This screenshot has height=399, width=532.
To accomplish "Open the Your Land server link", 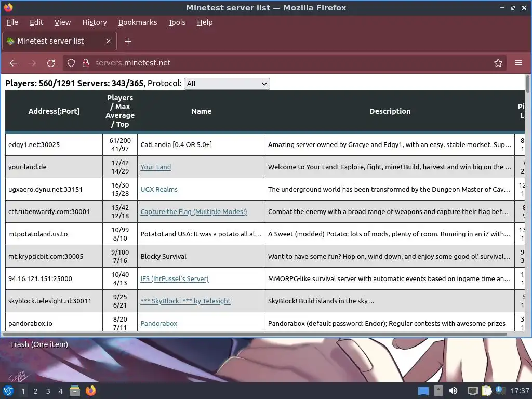I will 156,167.
